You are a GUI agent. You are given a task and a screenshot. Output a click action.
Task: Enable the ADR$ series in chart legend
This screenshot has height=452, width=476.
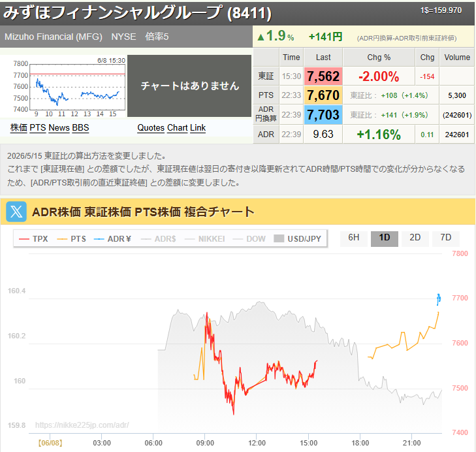(158, 239)
